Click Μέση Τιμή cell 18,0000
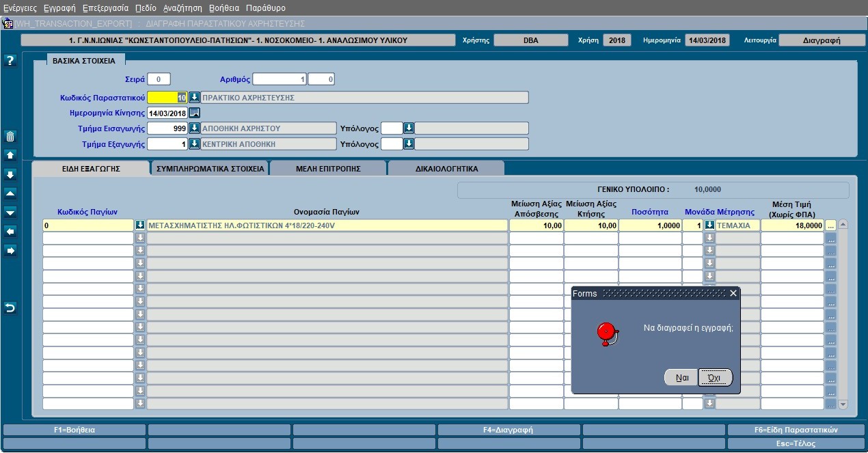Screen dimensions: 868x453 [792, 225]
